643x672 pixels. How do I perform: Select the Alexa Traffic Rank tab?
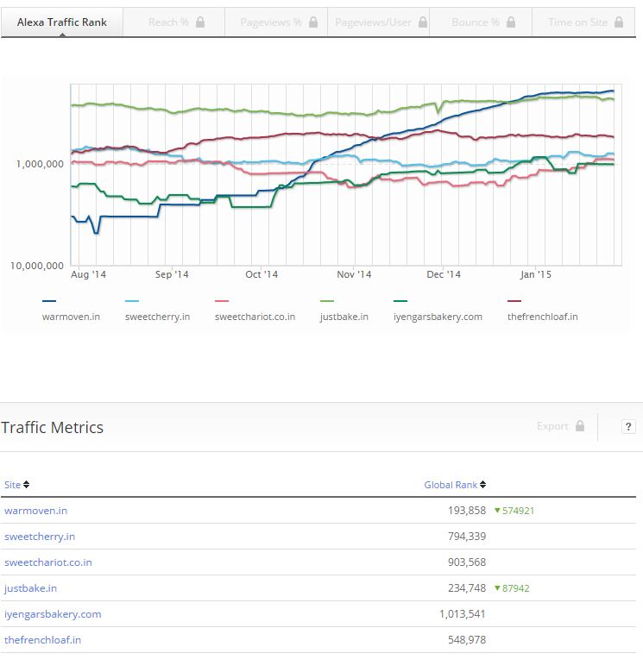[62, 22]
